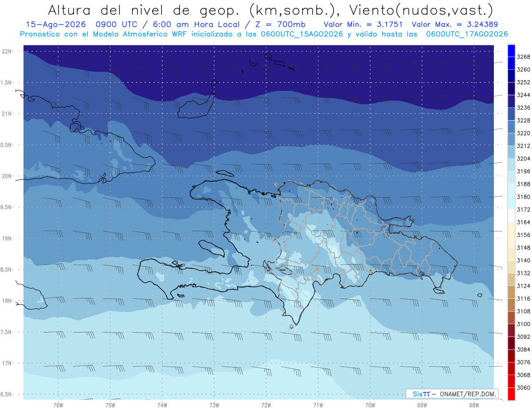
Task: Click the '7.5N' latitude label
Action: (6, 332)
